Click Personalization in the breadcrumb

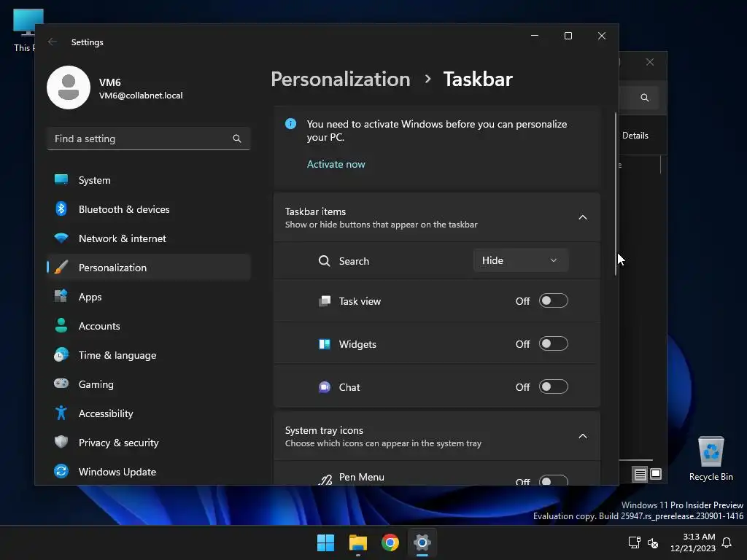coord(340,79)
